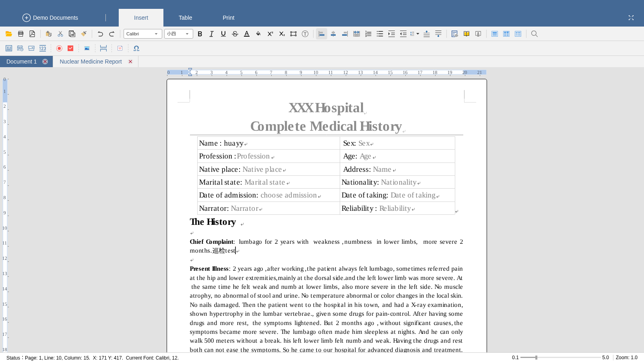Switch to reading mode book icon
644x362 pixels.
click(466, 34)
